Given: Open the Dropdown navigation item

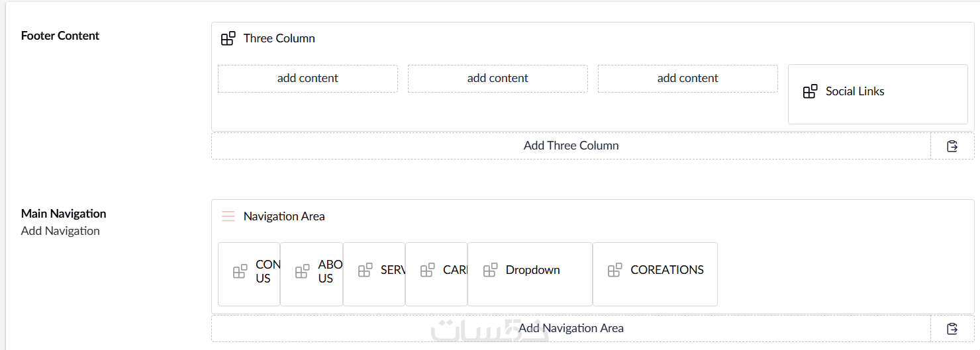Looking at the screenshot, I should (x=532, y=270).
